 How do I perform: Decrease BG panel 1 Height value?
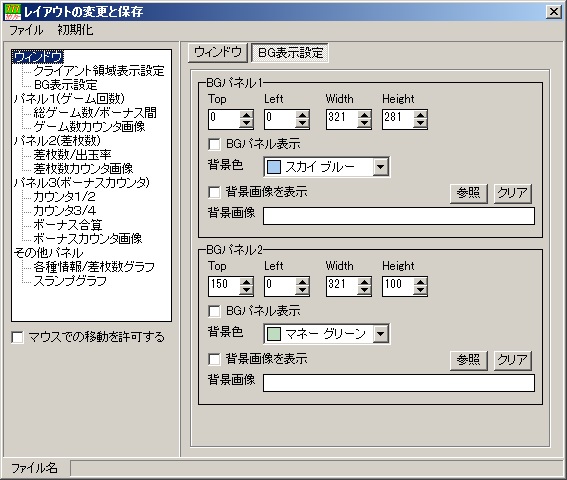pos(420,124)
